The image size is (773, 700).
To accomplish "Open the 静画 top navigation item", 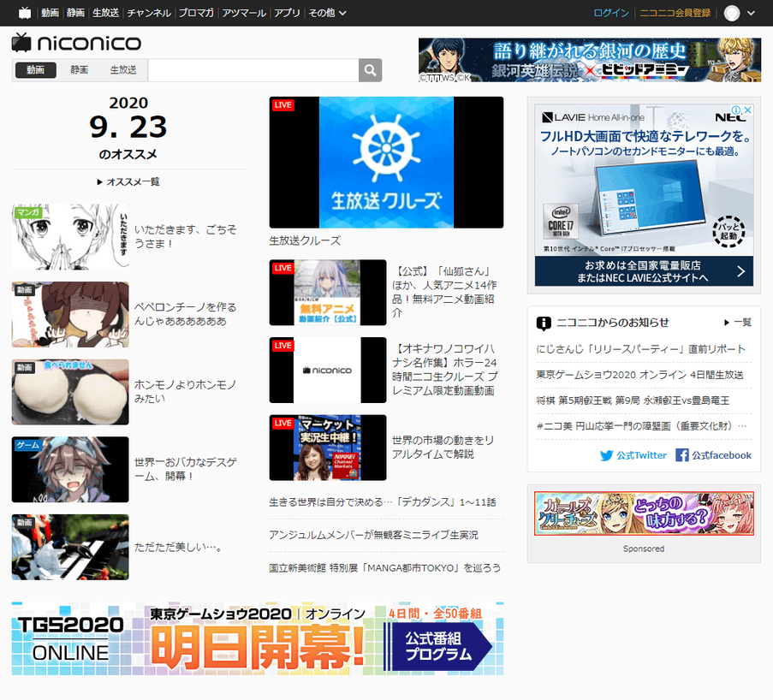I will [75, 13].
